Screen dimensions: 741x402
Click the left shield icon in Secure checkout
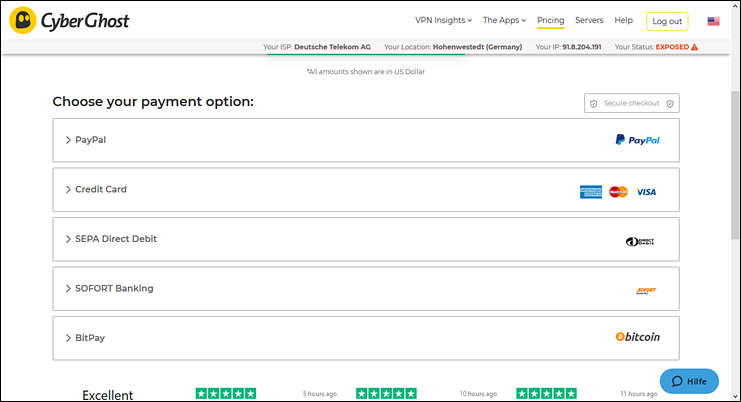point(594,103)
